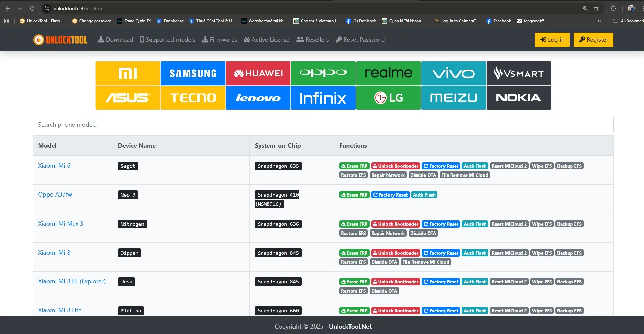The height and width of the screenshot is (334, 644).
Task: Open the browser extensions puzzle icon
Action: click(x=613, y=8)
